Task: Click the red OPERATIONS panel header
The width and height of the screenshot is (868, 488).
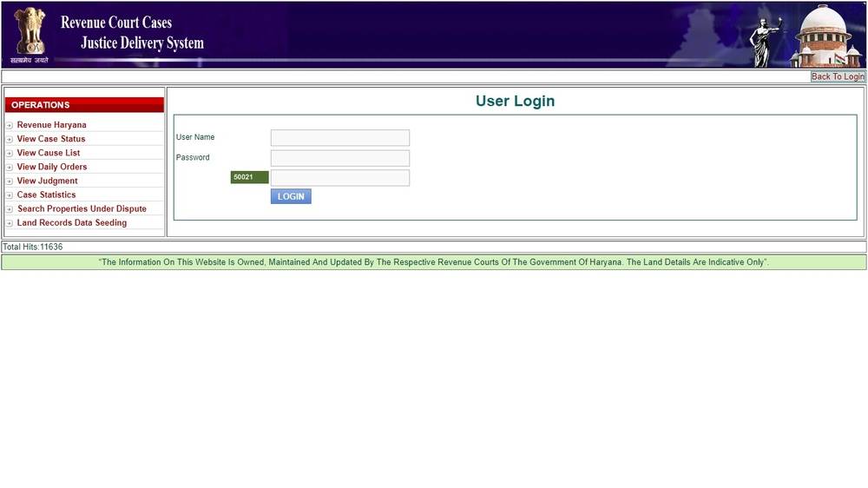Action: click(84, 105)
